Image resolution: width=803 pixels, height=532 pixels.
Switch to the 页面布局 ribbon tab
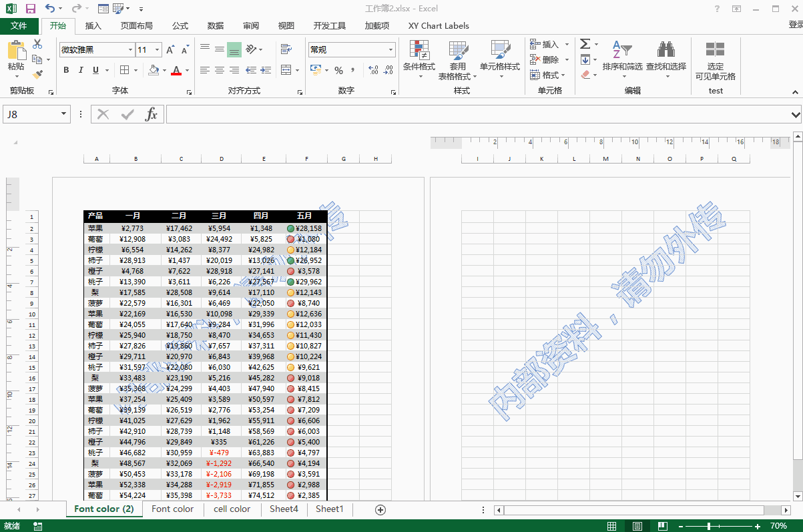136,26
